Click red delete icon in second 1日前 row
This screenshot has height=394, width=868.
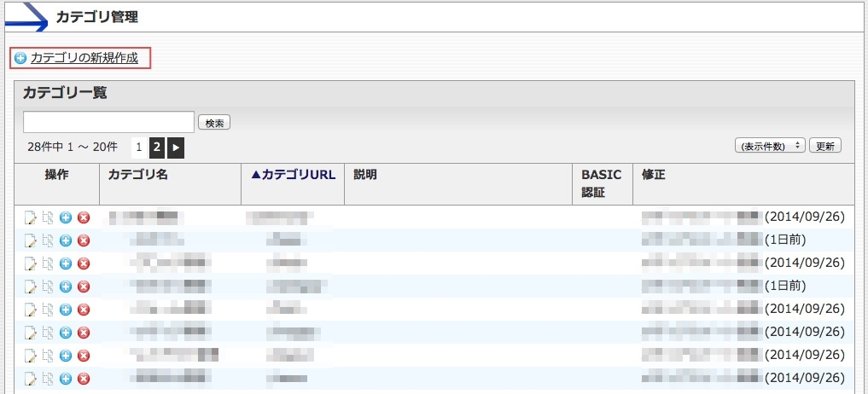click(x=84, y=287)
